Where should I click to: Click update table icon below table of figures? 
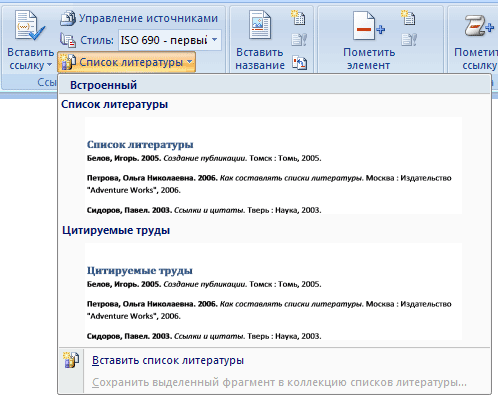click(298, 40)
